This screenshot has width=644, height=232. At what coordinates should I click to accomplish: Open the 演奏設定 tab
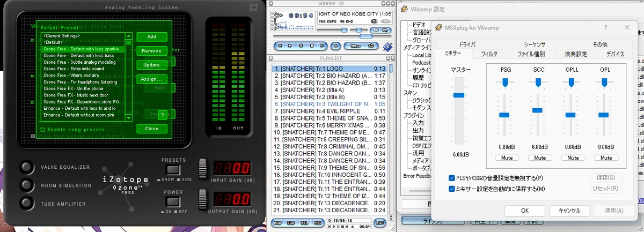pos(576,54)
